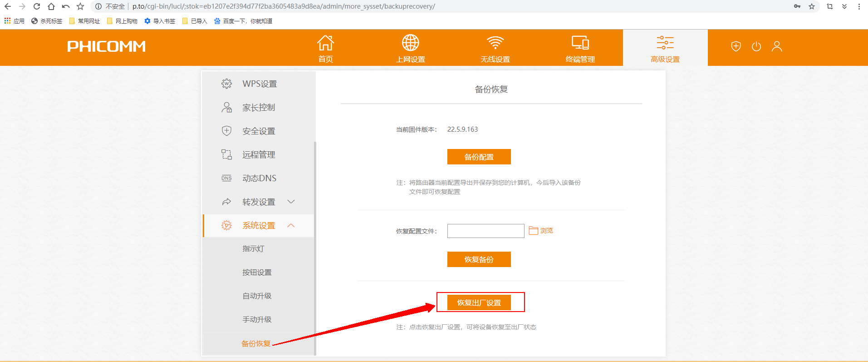
Task: Click the 恢复出厂设置 button
Action: [479, 302]
